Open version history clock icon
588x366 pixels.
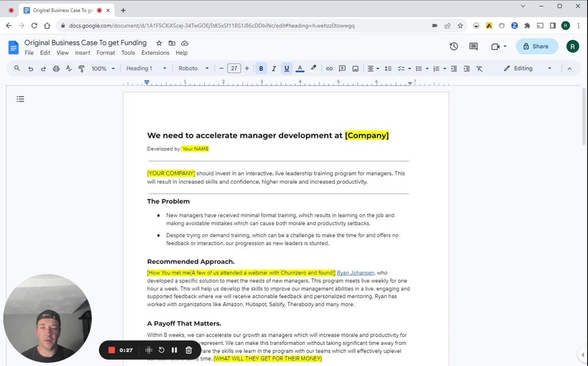pos(453,46)
